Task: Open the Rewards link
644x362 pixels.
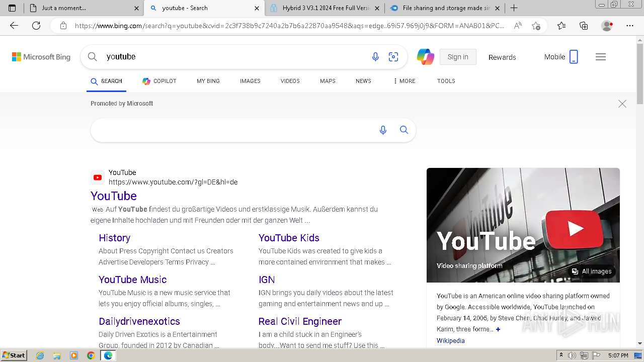Action: 502,57
